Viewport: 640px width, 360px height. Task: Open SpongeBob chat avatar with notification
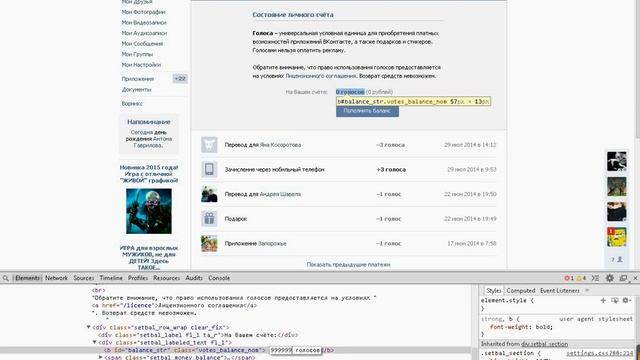(616, 237)
